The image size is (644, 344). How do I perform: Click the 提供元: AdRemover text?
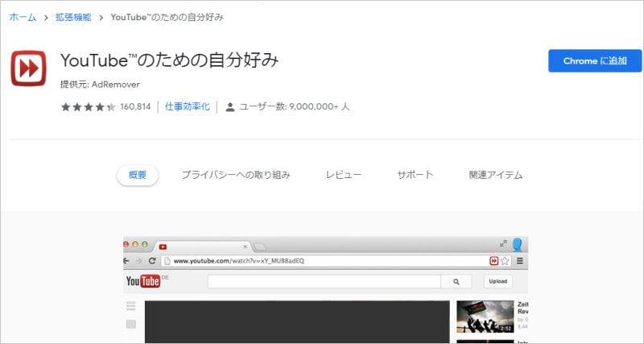[x=100, y=85]
